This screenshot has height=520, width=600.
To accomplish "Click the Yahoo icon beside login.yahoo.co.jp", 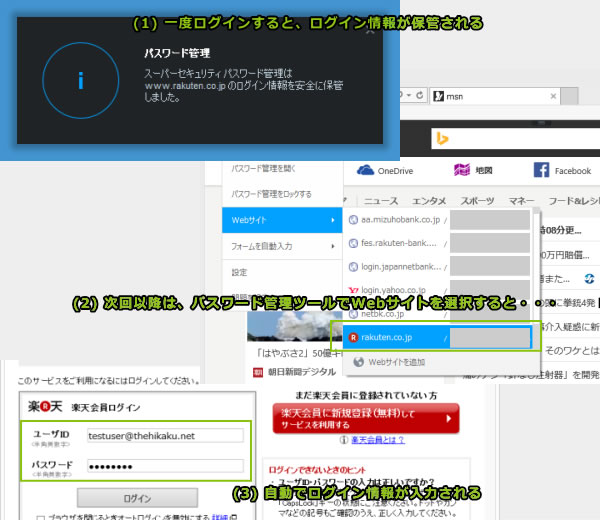I will 353,290.
